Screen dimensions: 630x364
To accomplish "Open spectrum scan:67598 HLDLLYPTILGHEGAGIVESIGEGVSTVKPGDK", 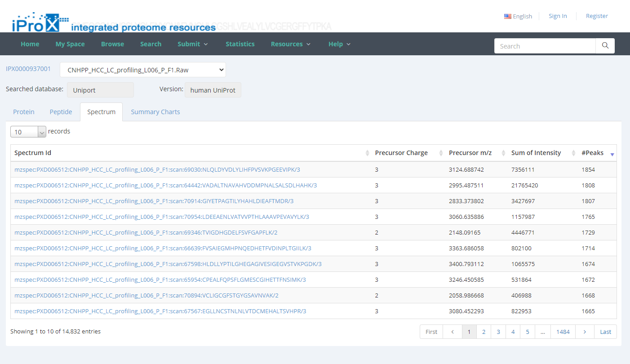I will pyautogui.click(x=168, y=264).
